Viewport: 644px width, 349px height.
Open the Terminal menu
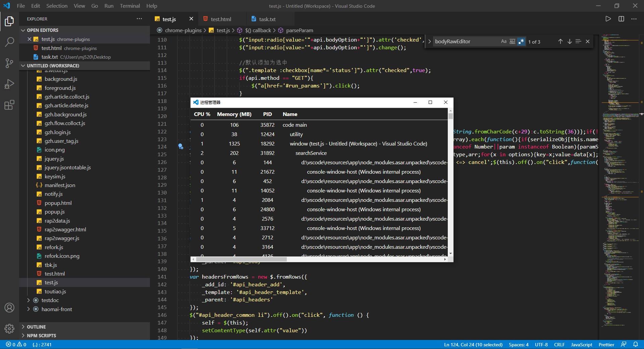[129, 6]
